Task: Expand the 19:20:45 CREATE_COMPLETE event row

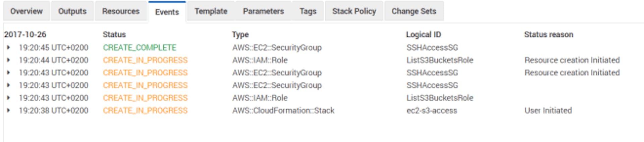Action: [8, 47]
